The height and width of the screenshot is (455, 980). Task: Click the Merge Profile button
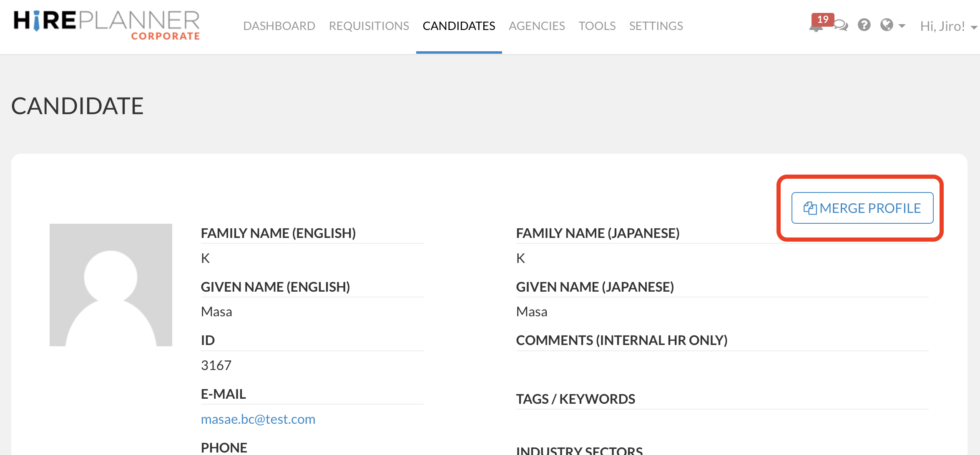pyautogui.click(x=862, y=208)
